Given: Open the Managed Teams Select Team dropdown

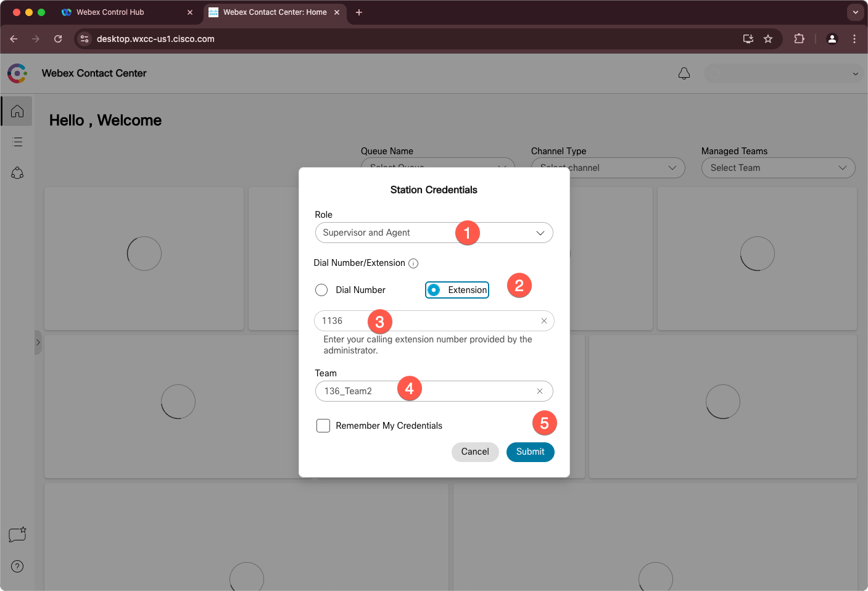Looking at the screenshot, I should [777, 168].
